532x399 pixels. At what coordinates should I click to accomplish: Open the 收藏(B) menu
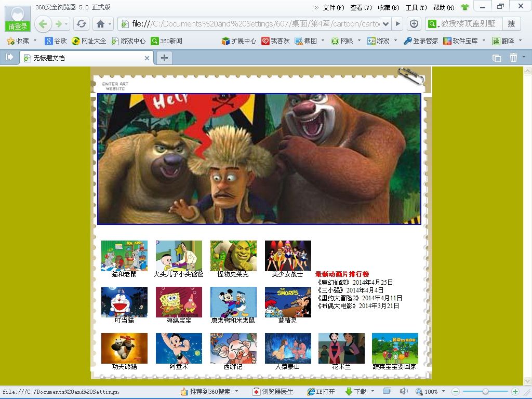pos(389,7)
